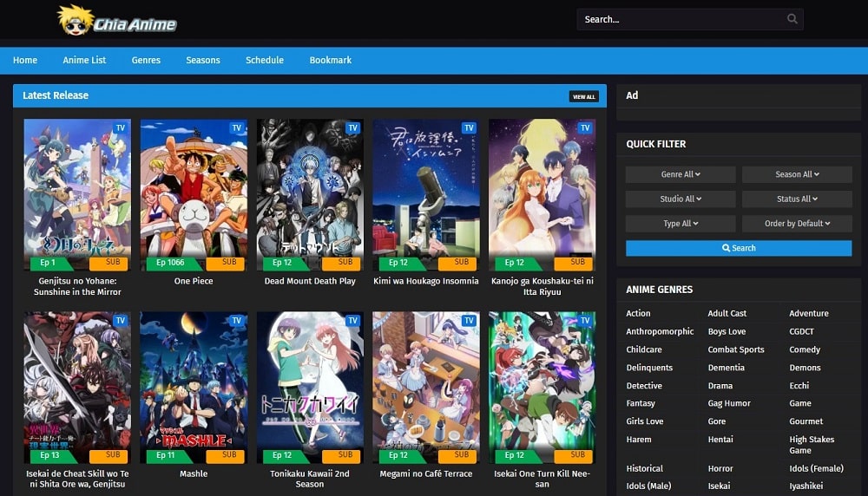The height and width of the screenshot is (496, 868).
Task: Select the Detective genre link
Action: point(644,386)
